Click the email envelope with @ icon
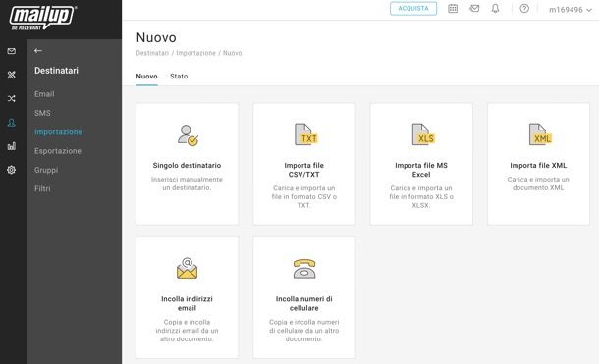The image size is (599, 364). (188, 268)
